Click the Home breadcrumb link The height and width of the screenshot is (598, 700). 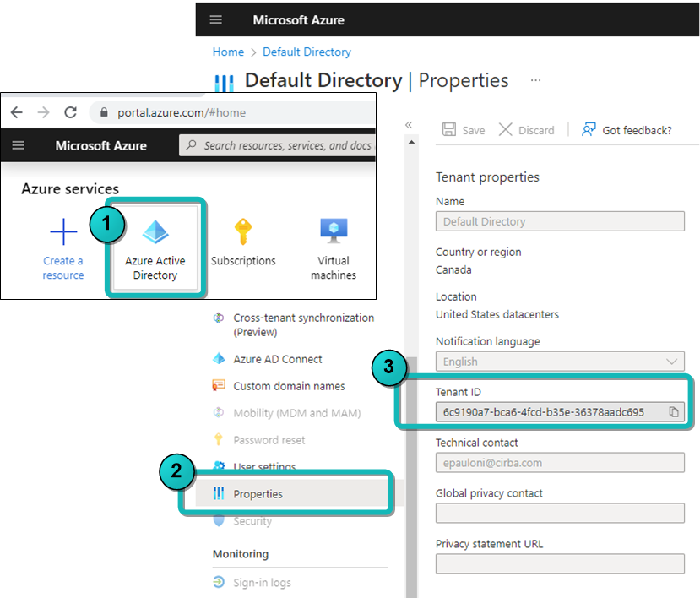point(228,52)
